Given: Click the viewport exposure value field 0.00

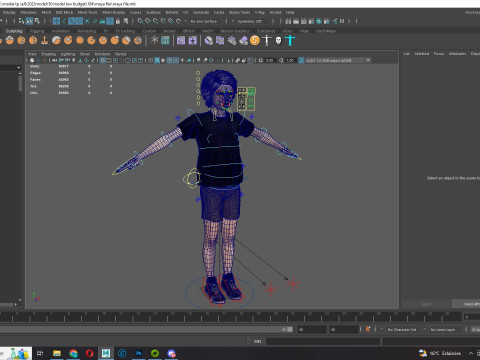Looking at the screenshot, I should click(x=270, y=60).
